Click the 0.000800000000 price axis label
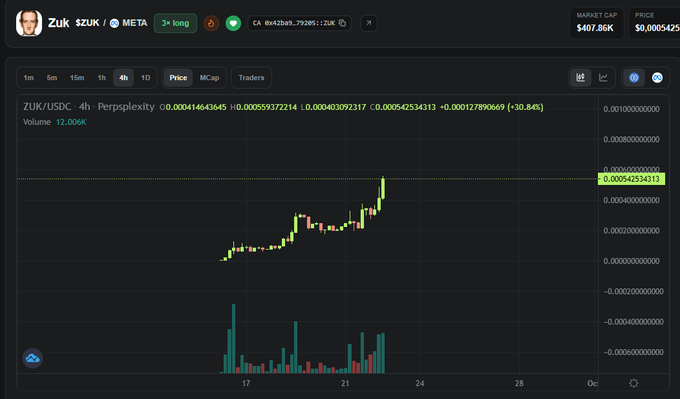This screenshot has height=399, width=680. [631, 139]
